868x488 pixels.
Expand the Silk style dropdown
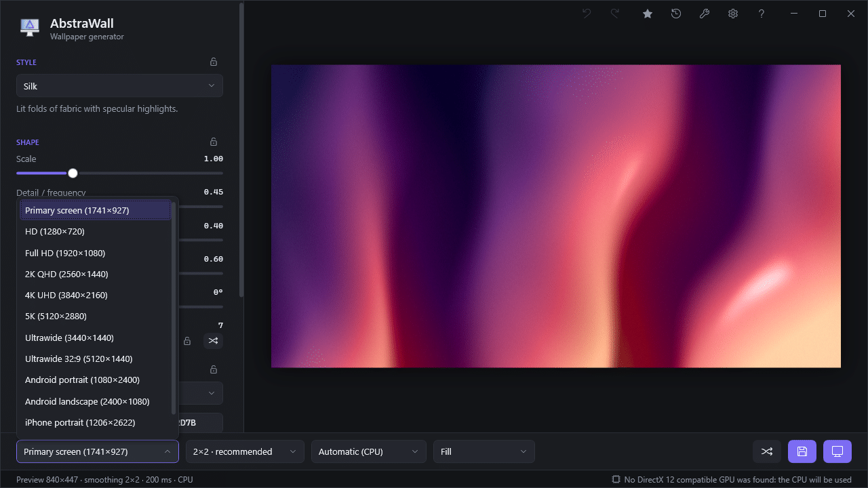119,86
